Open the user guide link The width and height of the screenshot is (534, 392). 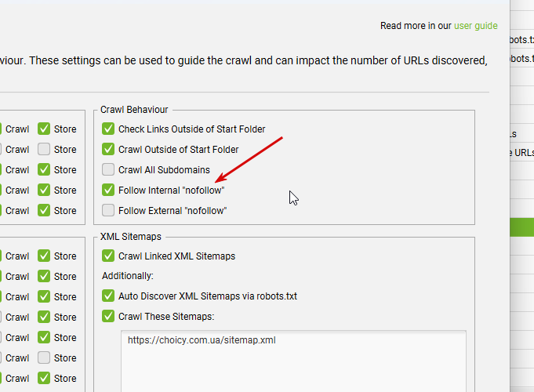(x=475, y=26)
